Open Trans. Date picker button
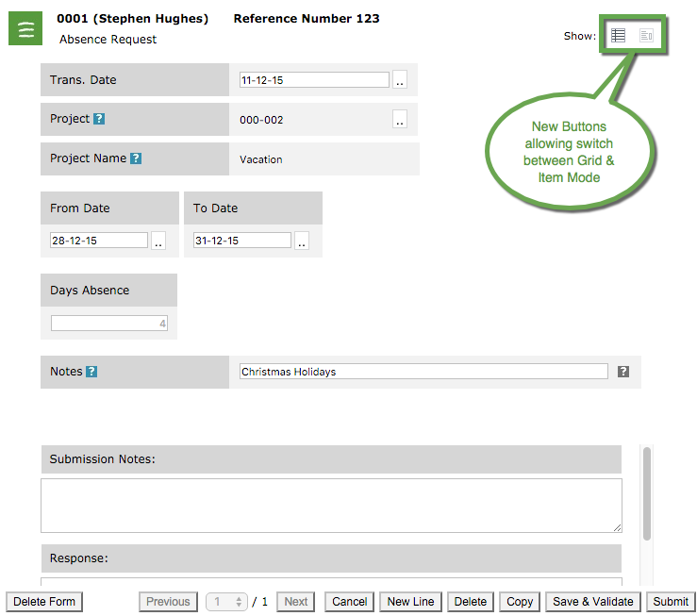This screenshot has width=697, height=616. 400,81
